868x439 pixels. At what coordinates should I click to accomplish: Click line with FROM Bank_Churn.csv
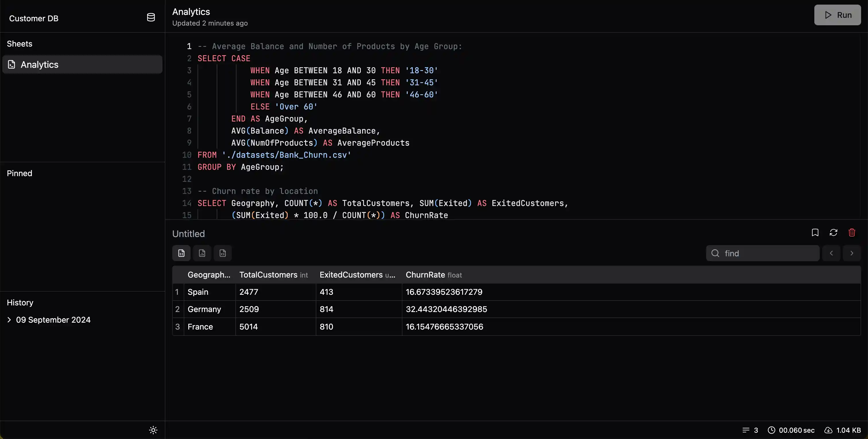(274, 155)
